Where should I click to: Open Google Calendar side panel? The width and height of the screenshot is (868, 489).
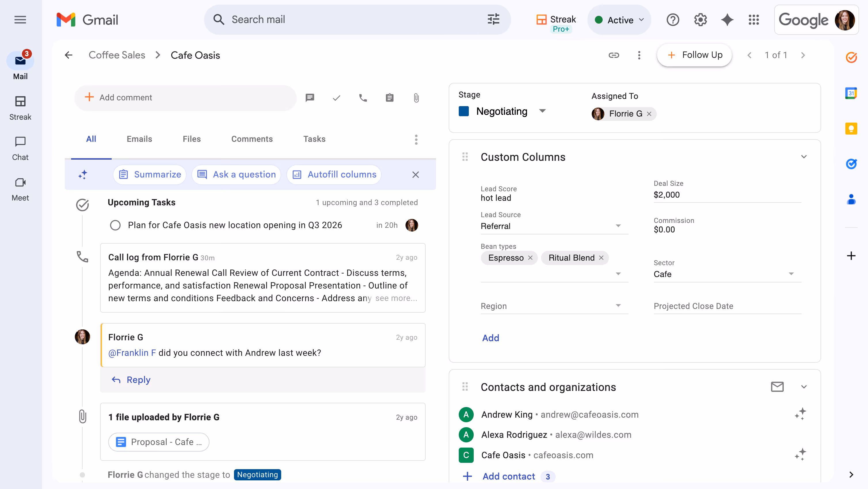pos(851,93)
